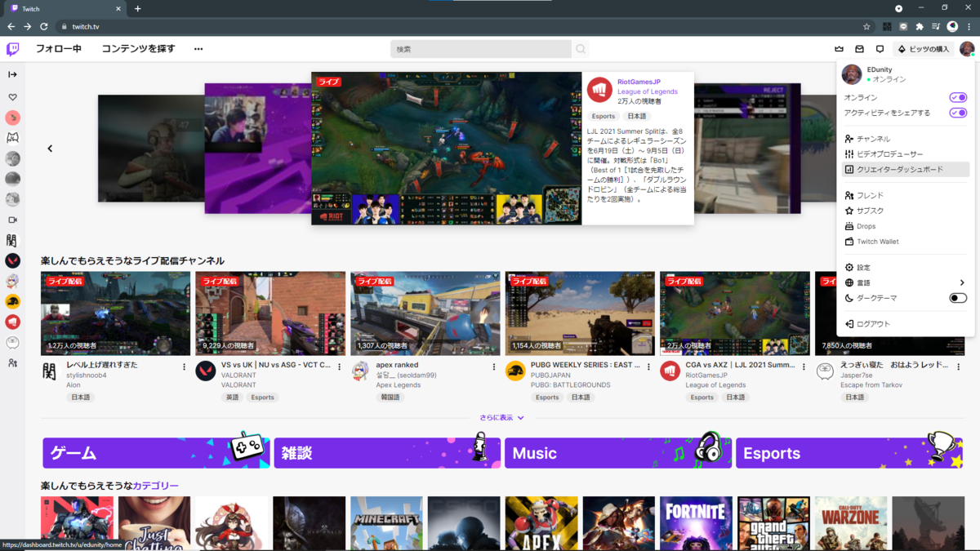The width and height of the screenshot is (980, 551).
Task: Open サブスク subscriptions menu item
Action: 906,211
